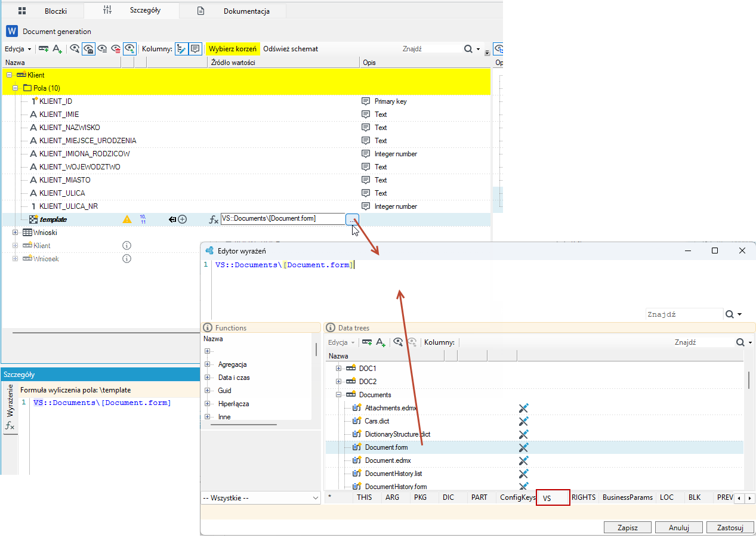Switch to the Bloczki tab
The image size is (756, 538).
tap(43, 11)
